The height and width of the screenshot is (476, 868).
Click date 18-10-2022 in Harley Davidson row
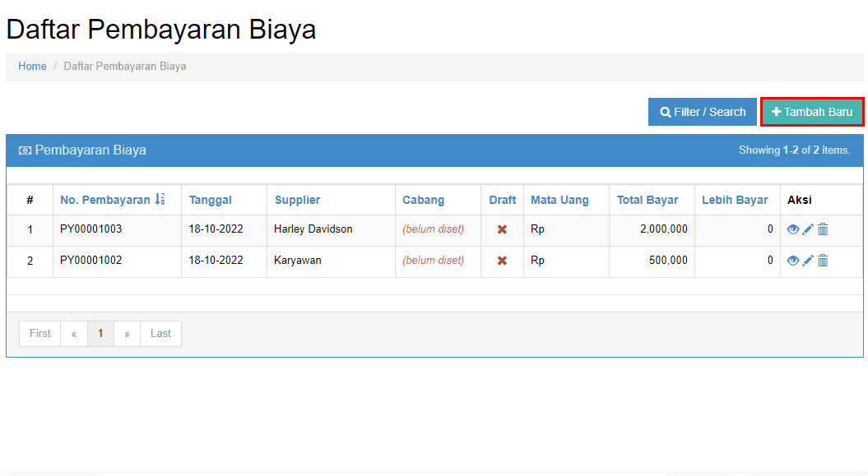pos(216,229)
